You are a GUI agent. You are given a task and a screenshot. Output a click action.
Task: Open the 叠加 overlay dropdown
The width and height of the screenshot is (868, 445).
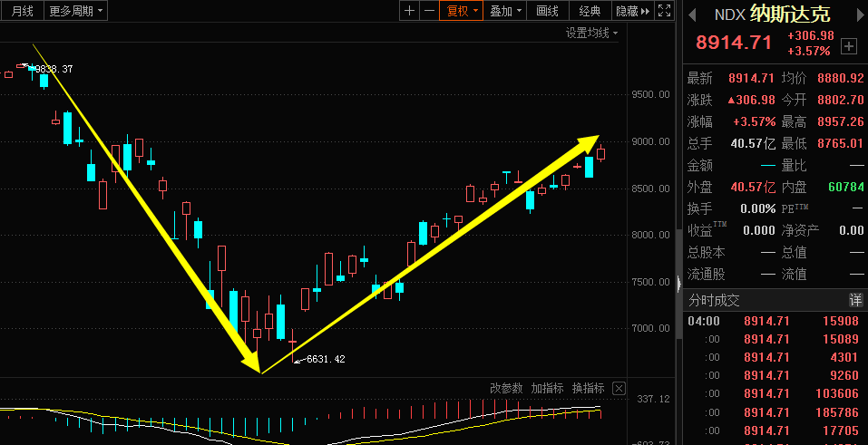(x=505, y=11)
